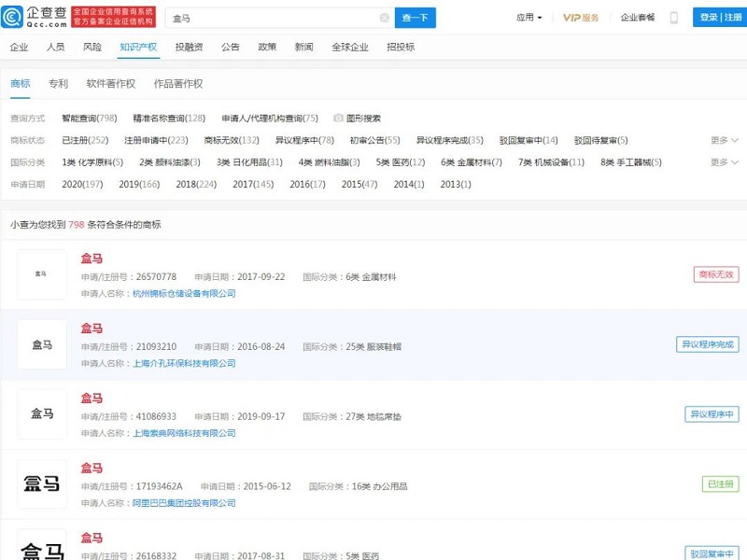The height and width of the screenshot is (560, 747).
Task: Click the 商标无效 status tag
Action: (x=715, y=274)
